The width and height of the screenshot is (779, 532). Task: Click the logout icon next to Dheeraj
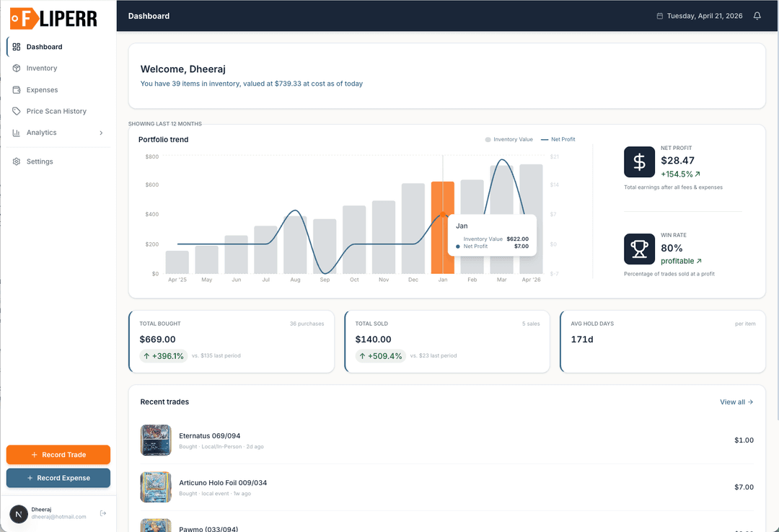click(x=103, y=513)
